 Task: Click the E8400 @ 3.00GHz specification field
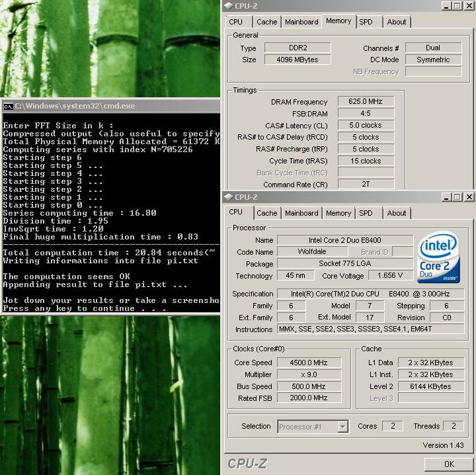(x=370, y=294)
